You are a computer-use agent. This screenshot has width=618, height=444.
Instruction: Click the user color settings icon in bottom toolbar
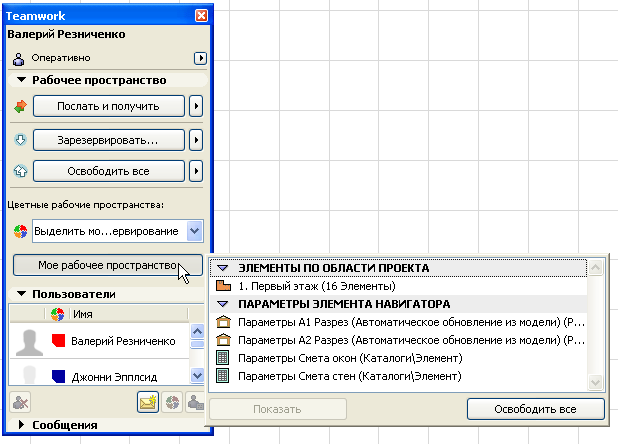coord(172,402)
